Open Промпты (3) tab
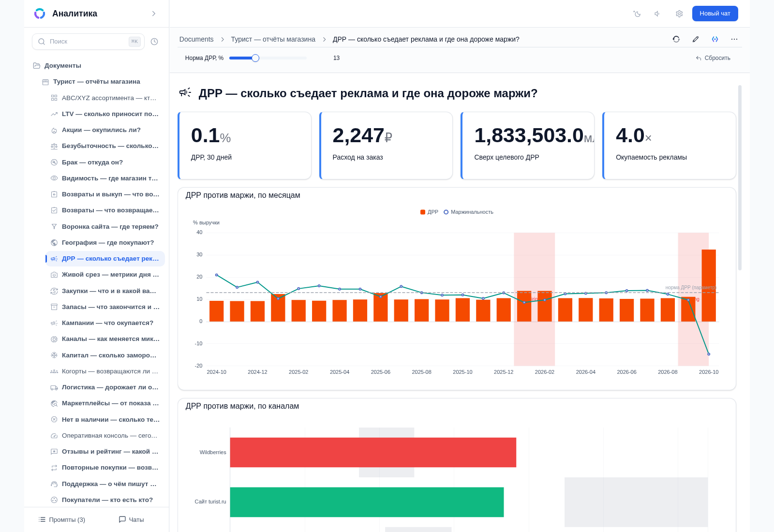The width and height of the screenshot is (774, 532). (62, 520)
